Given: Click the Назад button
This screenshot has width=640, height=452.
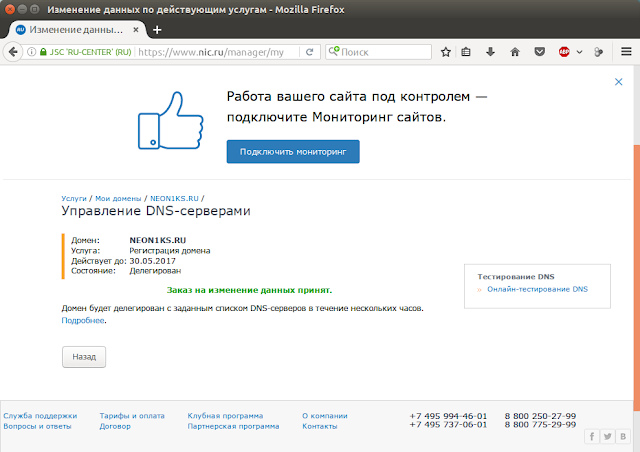Looking at the screenshot, I should (84, 357).
